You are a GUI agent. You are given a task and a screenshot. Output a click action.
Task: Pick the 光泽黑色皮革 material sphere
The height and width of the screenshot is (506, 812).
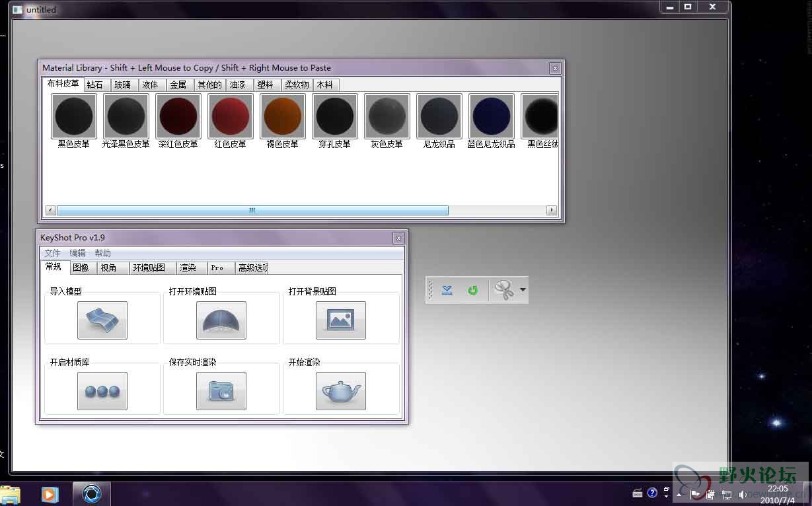[126, 116]
